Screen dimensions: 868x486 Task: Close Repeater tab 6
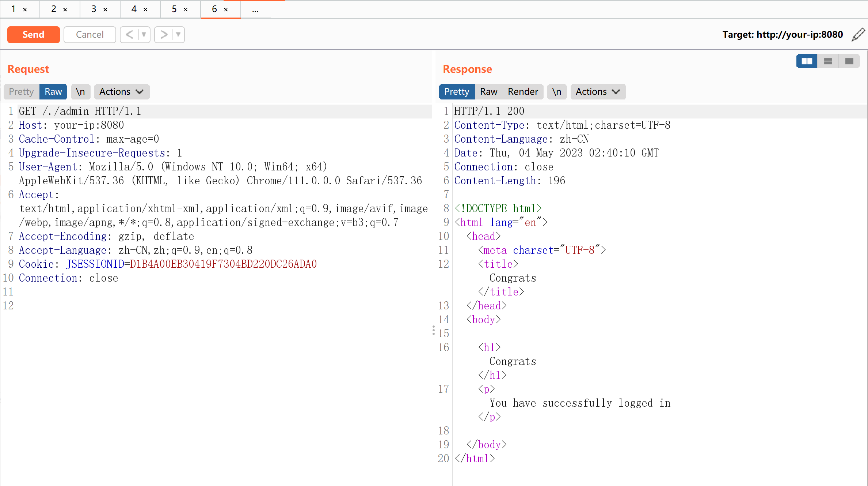[226, 10]
